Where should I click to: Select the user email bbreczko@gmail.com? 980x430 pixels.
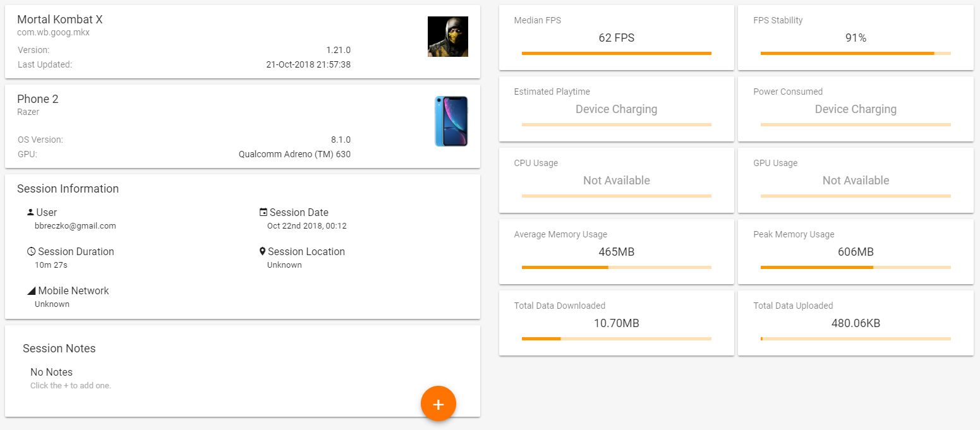[x=75, y=225]
